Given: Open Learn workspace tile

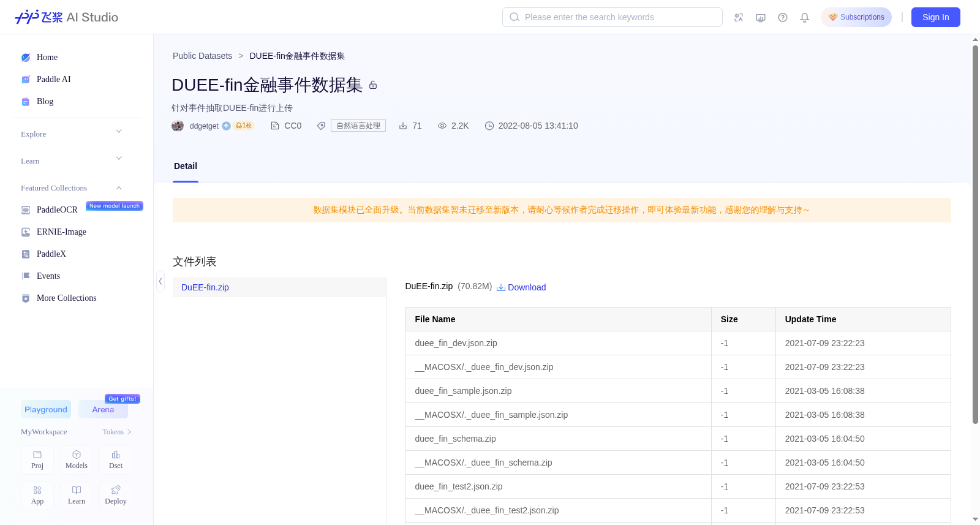Looking at the screenshot, I should (x=77, y=495).
